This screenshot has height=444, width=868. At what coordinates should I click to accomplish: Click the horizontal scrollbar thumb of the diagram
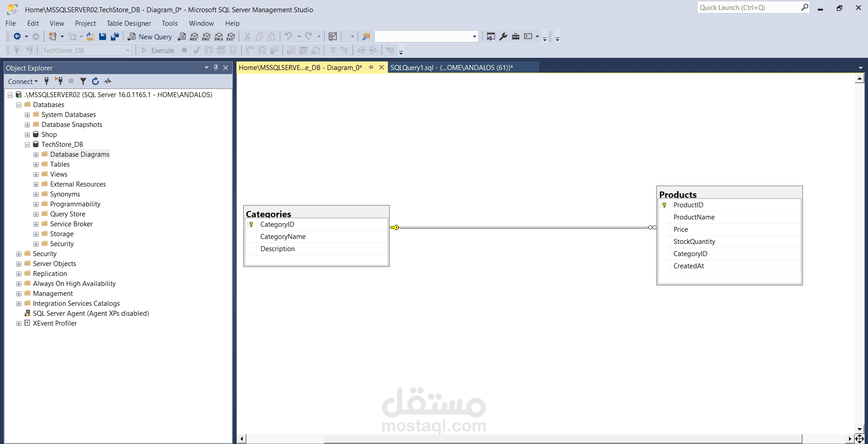click(563, 439)
